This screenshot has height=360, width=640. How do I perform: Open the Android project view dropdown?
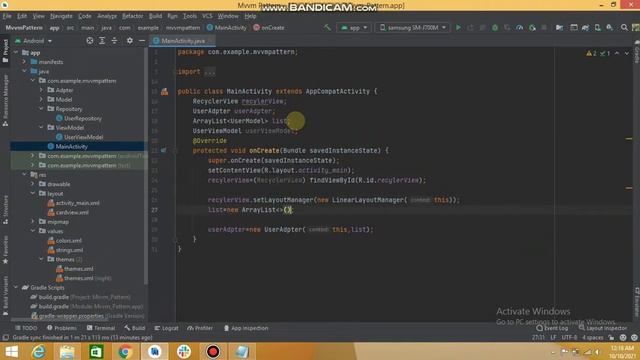[33, 41]
